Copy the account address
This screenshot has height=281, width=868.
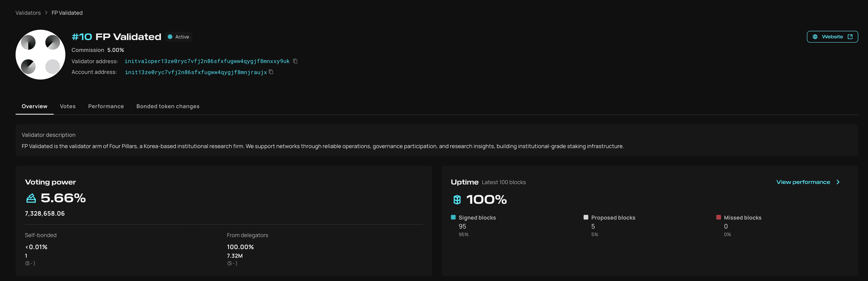click(271, 72)
